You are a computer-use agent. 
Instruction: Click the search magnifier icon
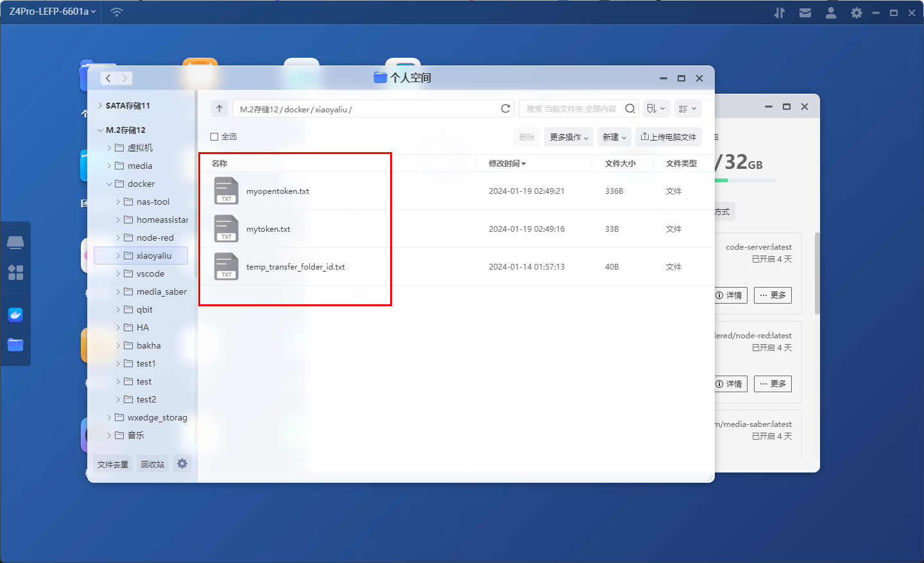pos(630,108)
